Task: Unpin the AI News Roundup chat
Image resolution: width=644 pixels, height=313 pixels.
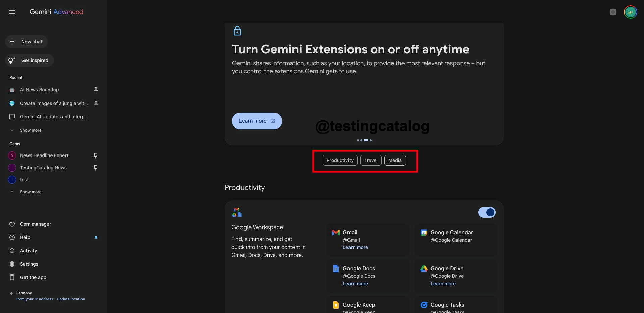Action: point(96,90)
